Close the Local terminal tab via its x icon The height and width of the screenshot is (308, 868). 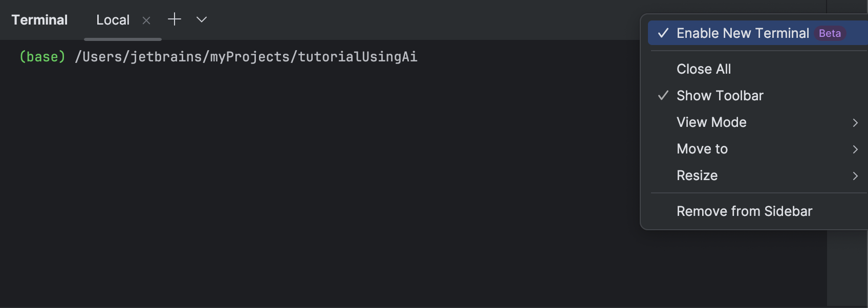(146, 20)
